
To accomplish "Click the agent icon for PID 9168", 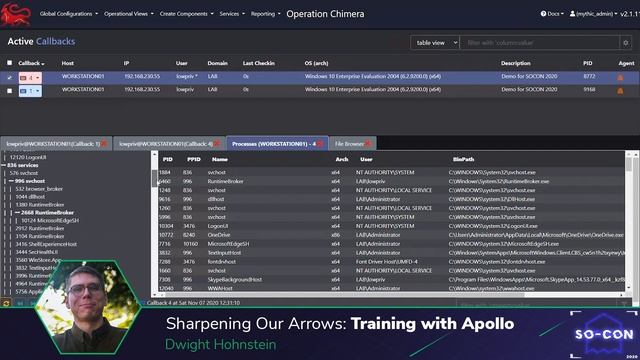I will [620, 91].
